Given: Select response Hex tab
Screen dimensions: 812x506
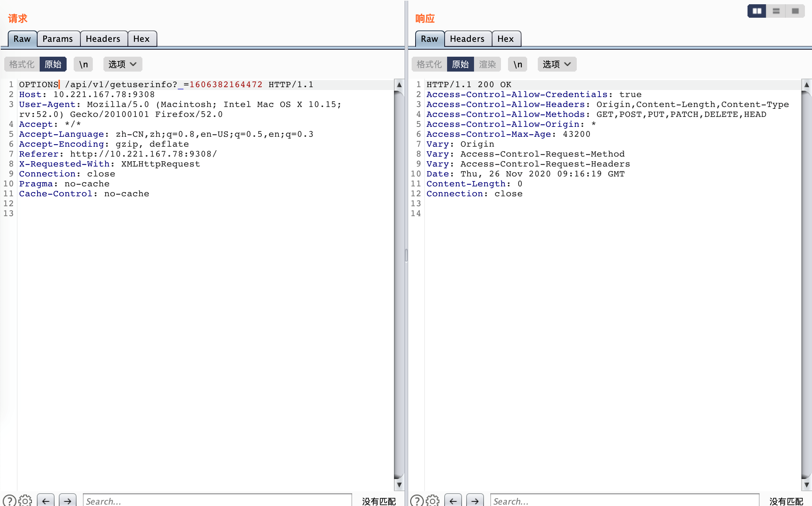Looking at the screenshot, I should tap(506, 39).
